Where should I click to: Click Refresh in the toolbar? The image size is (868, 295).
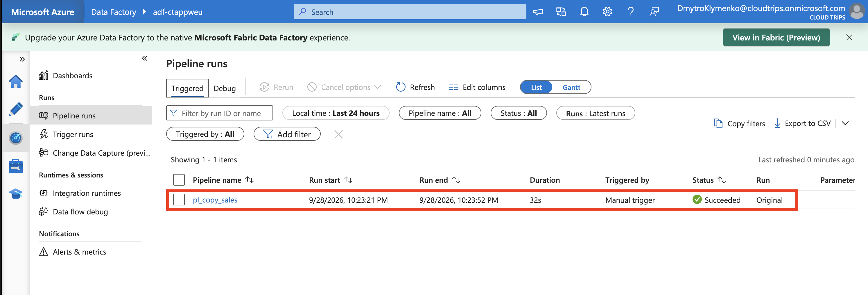coord(415,87)
